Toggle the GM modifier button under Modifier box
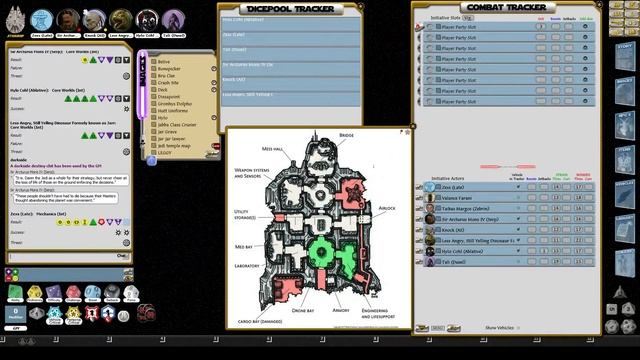The image size is (640, 360). 16,328
